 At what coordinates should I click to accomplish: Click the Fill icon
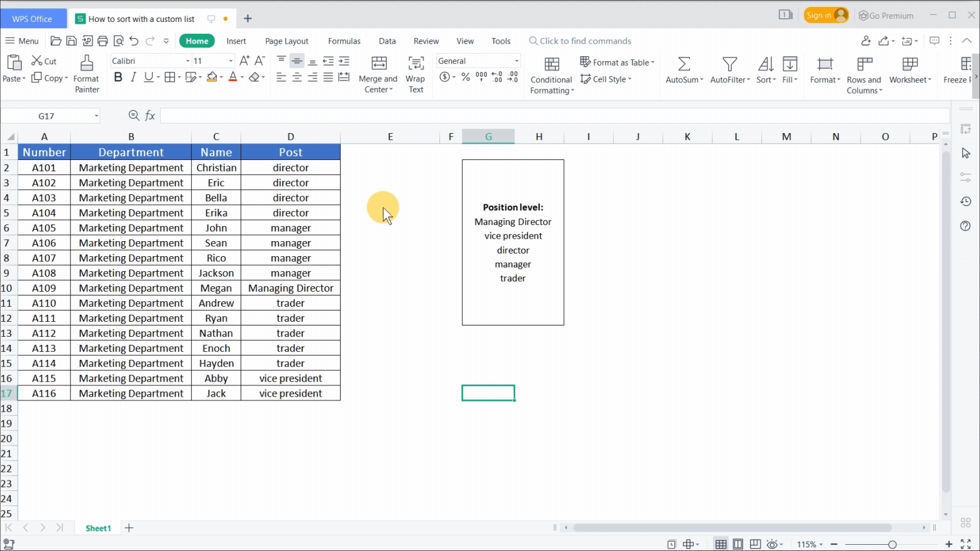(x=790, y=64)
